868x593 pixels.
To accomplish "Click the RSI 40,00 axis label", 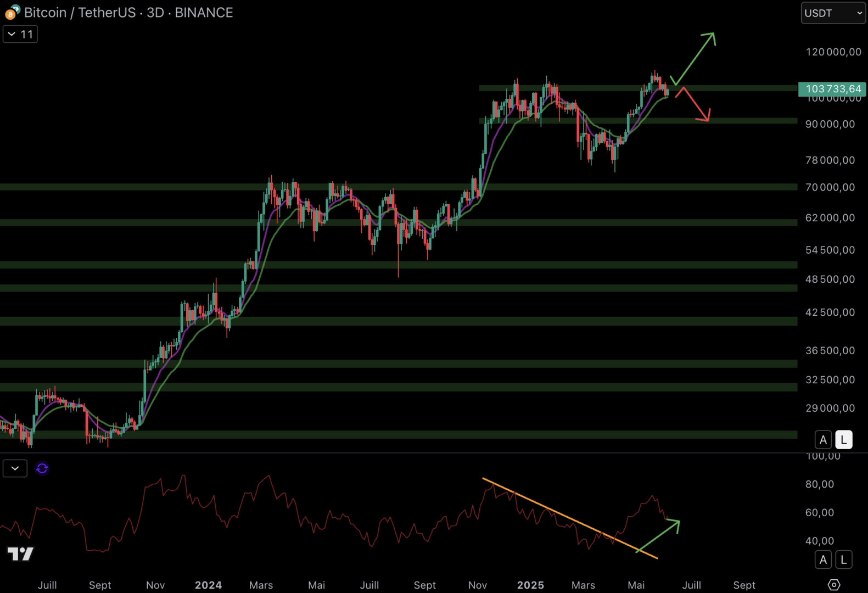I will [820, 541].
